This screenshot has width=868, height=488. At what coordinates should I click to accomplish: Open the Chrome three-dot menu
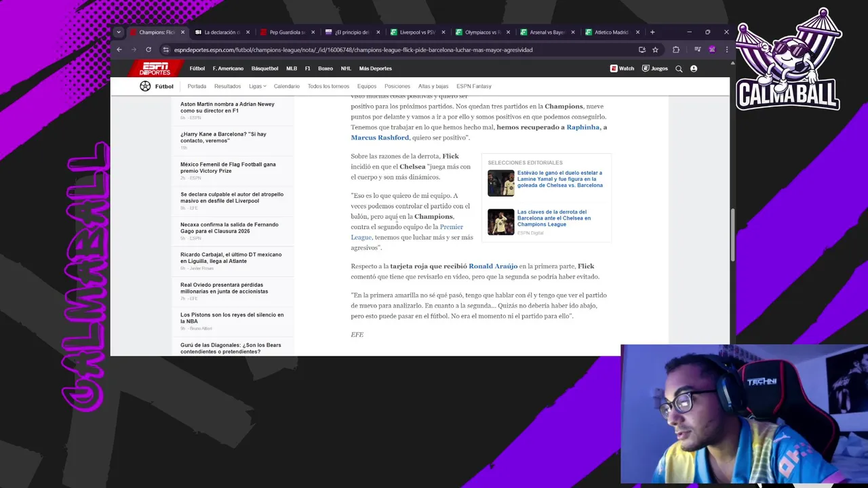(x=726, y=49)
